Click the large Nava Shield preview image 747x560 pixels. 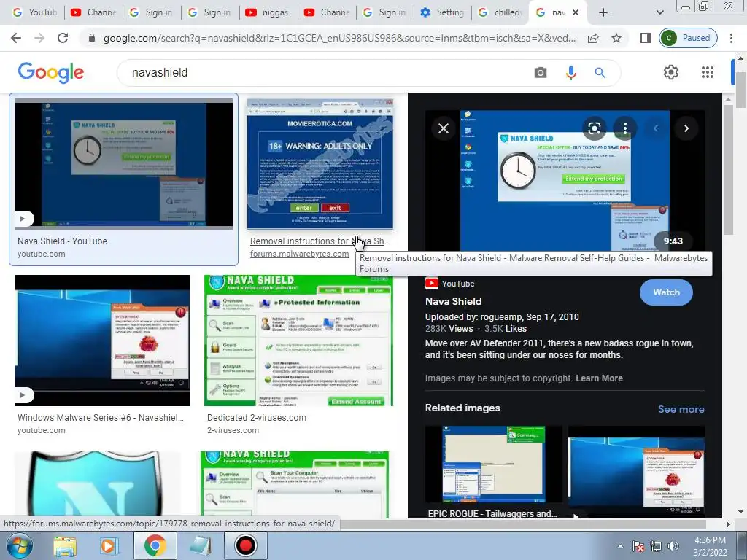tap(565, 180)
